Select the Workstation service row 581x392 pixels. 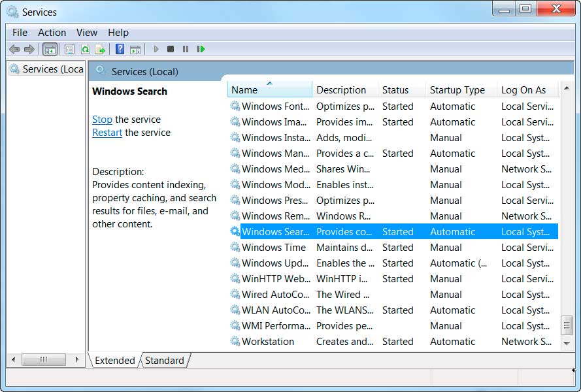point(394,341)
